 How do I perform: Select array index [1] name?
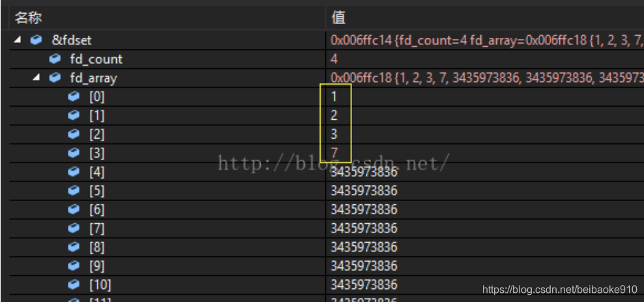click(96, 116)
